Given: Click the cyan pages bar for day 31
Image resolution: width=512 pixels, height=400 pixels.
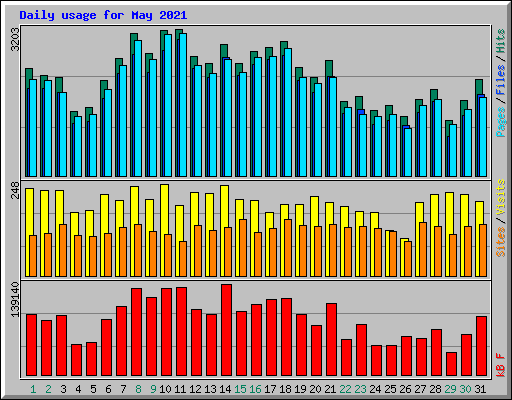Looking at the screenshot, I should [483, 137].
